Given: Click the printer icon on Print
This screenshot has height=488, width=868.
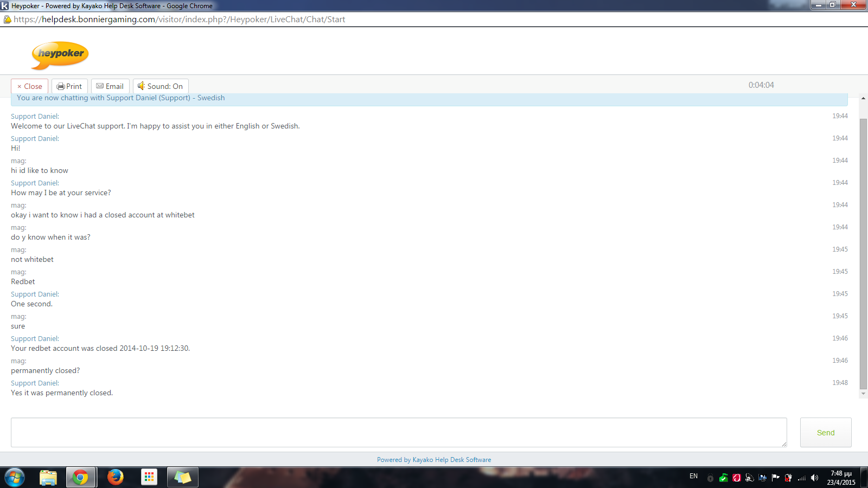Looking at the screenshot, I should click(61, 86).
